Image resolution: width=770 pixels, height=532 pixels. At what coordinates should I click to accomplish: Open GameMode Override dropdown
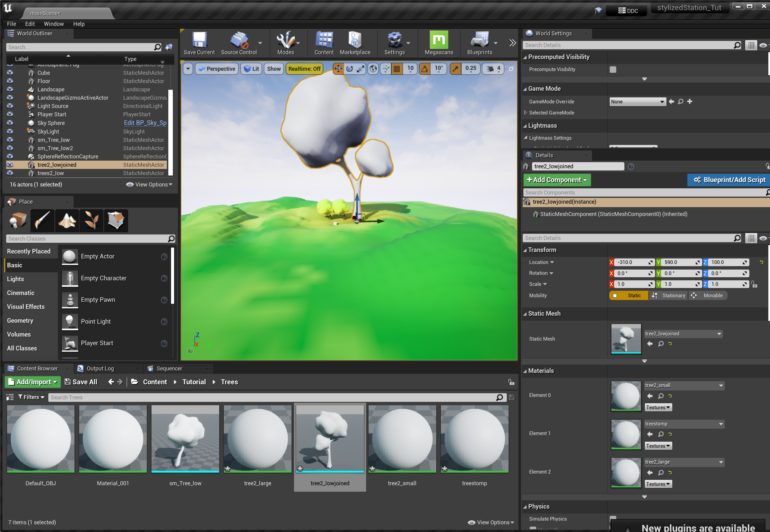tap(637, 102)
